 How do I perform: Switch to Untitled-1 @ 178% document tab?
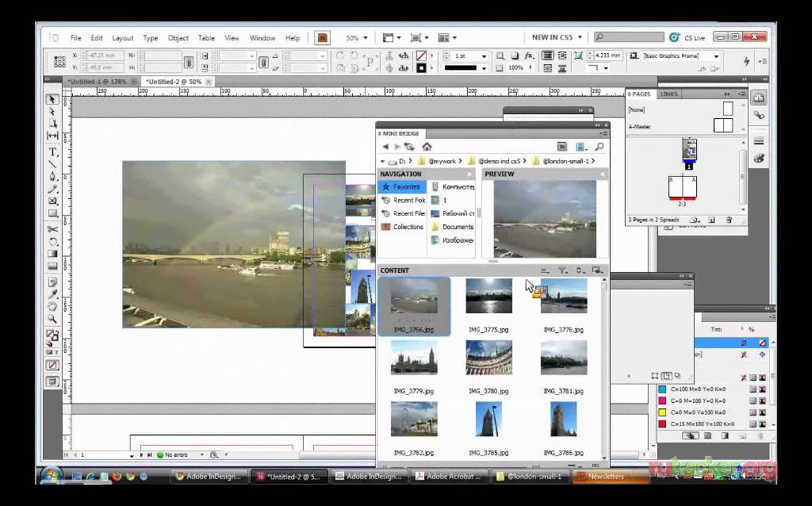click(x=101, y=82)
